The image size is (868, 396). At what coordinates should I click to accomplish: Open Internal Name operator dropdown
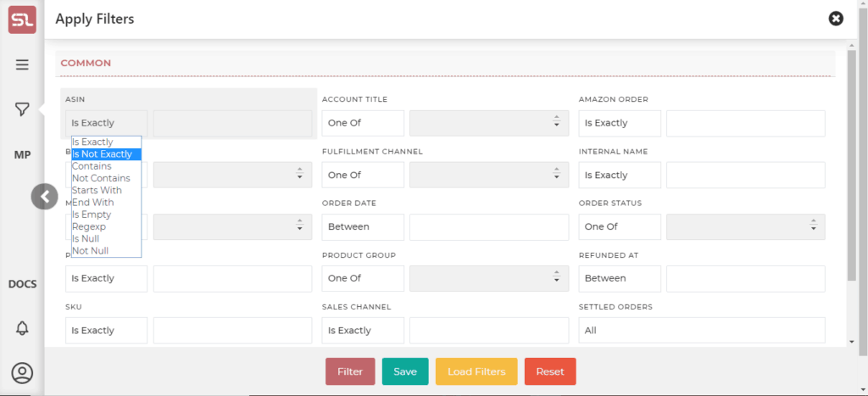(620, 175)
